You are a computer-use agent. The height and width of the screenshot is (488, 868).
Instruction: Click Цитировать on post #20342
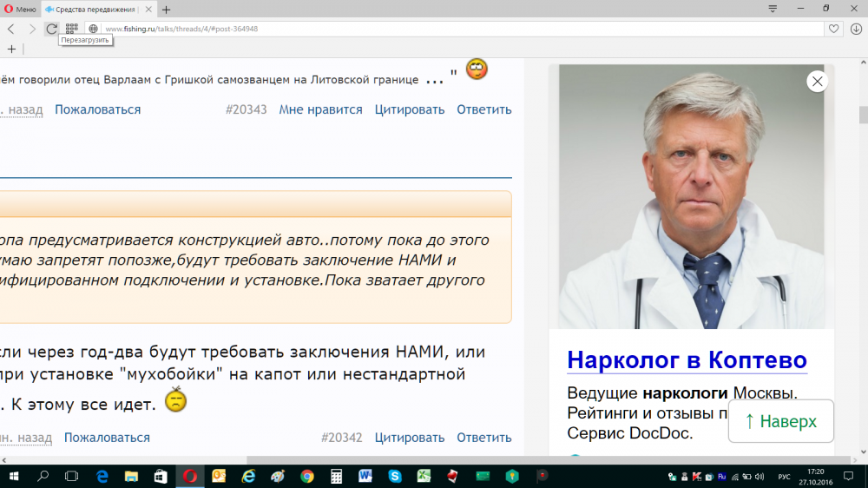click(x=410, y=438)
